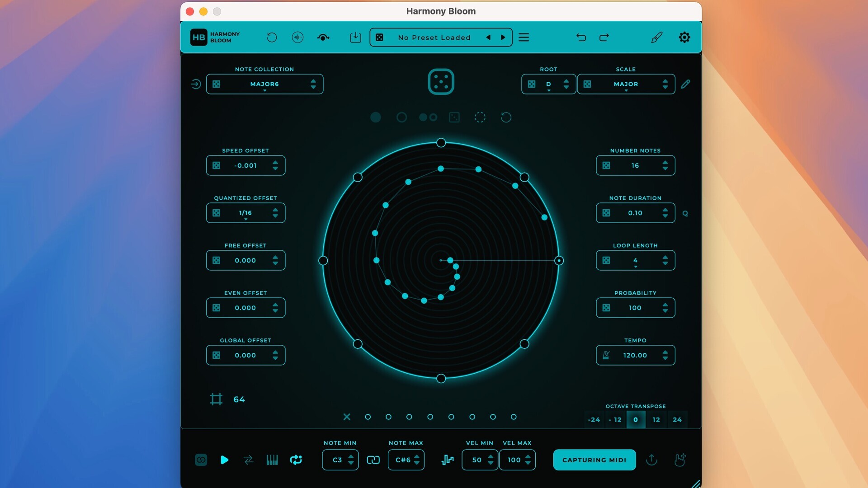Click the ring handle at the right end of line

click(559, 261)
